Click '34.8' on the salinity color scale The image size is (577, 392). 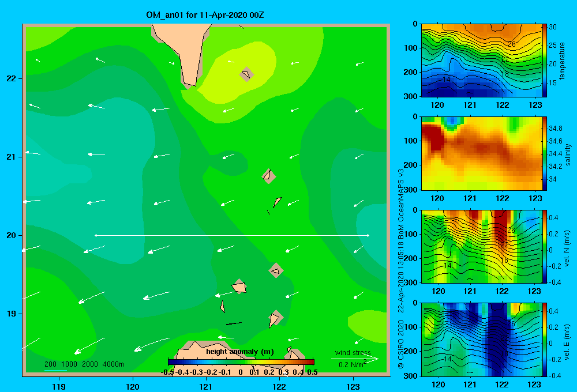click(x=555, y=129)
